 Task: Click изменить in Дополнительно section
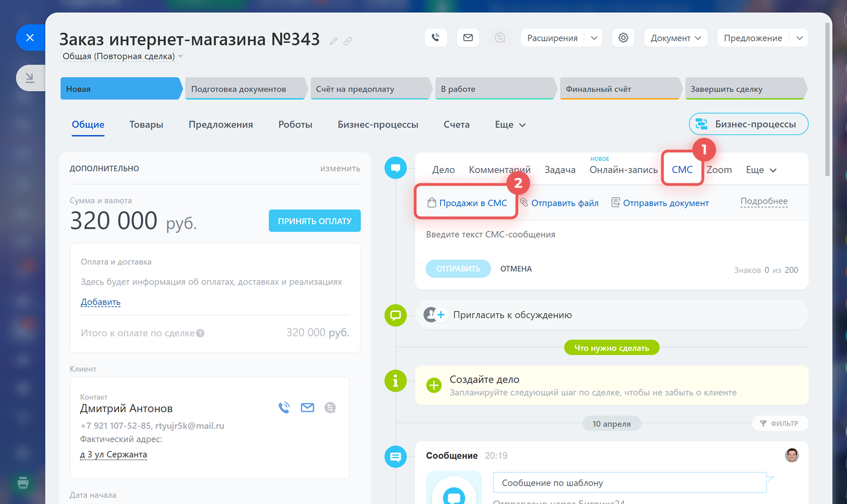click(340, 168)
